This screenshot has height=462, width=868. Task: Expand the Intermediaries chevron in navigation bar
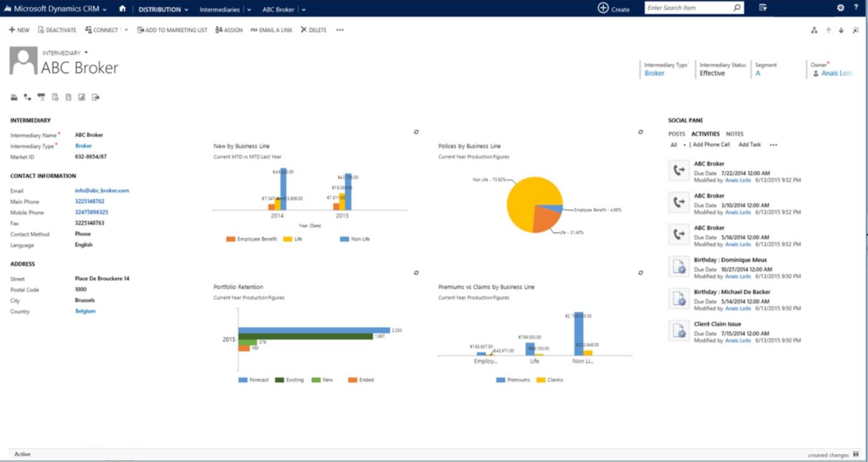click(x=249, y=10)
